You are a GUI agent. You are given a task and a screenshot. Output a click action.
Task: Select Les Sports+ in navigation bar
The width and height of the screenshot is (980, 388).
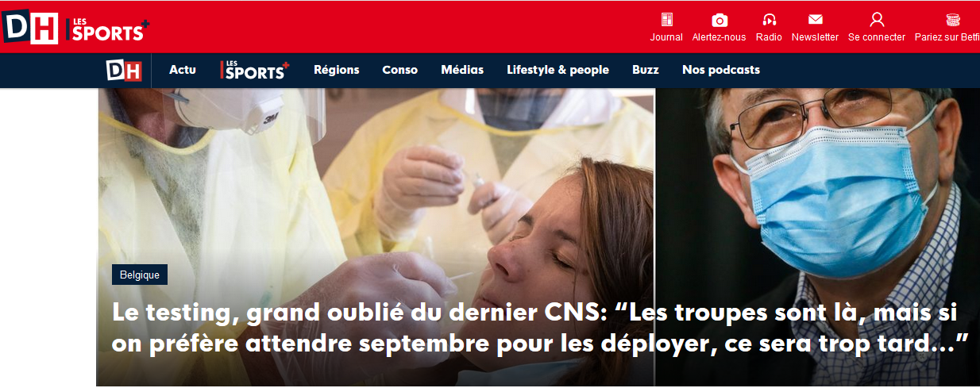coord(255,70)
